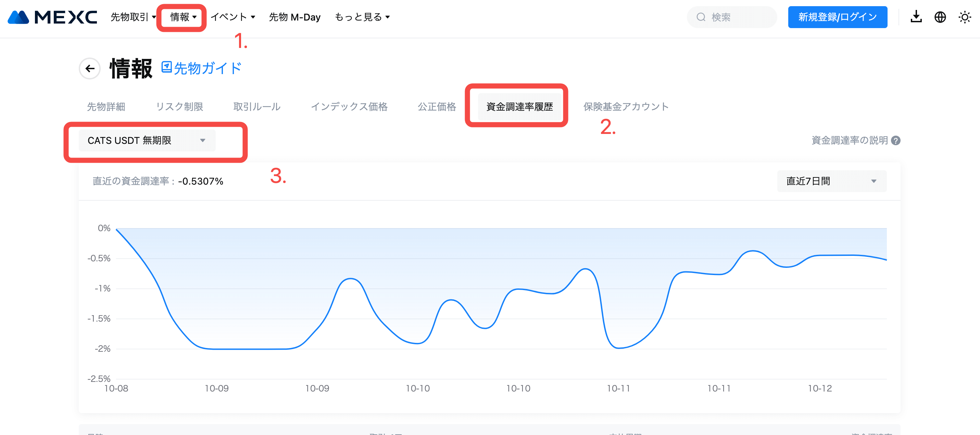
Task: Click the question mark help icon
Action: click(896, 141)
